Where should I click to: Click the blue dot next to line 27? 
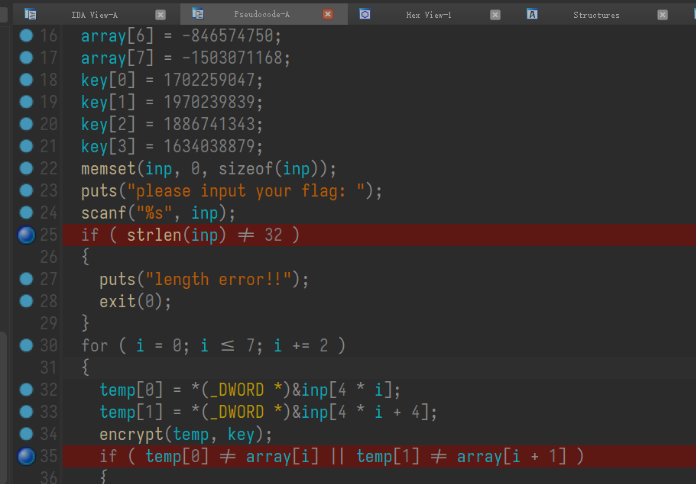tap(26, 279)
